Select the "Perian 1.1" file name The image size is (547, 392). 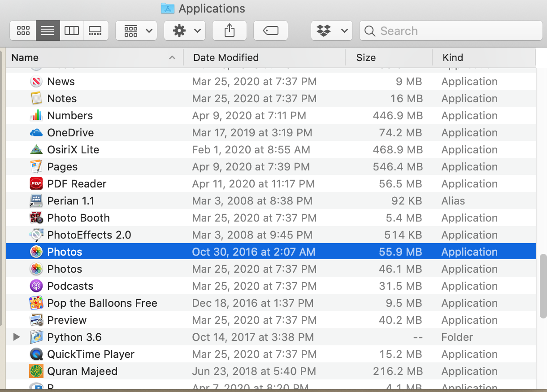coord(71,201)
